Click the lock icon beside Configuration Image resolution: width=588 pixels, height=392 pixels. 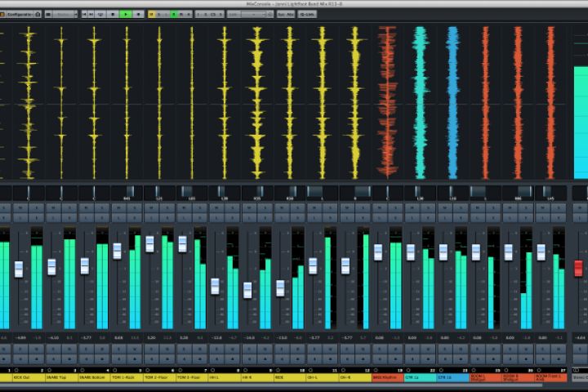[38, 14]
